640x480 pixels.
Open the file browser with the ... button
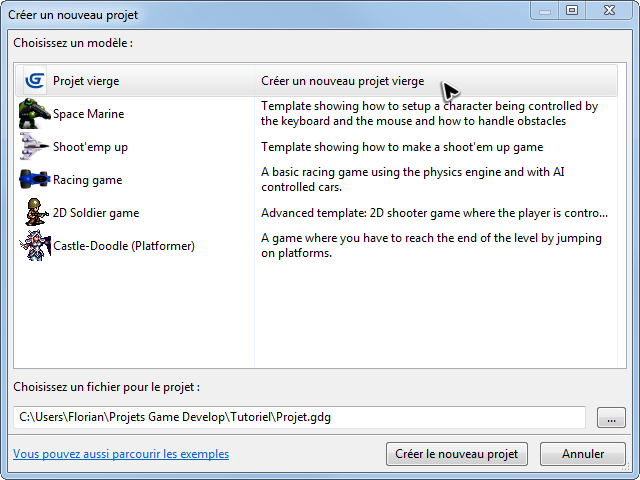point(611,418)
